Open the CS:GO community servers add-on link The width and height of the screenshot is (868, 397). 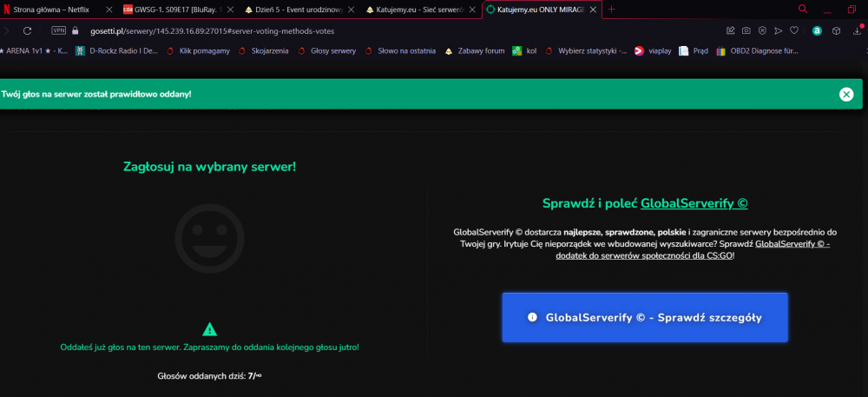coord(693,250)
